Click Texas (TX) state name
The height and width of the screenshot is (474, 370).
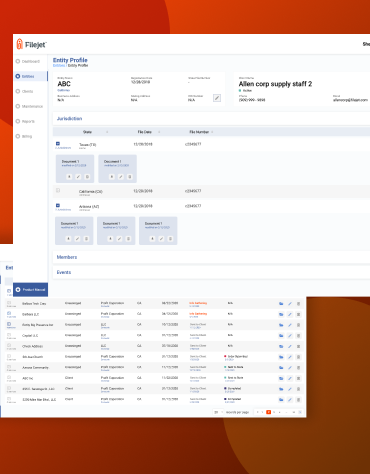click(88, 145)
